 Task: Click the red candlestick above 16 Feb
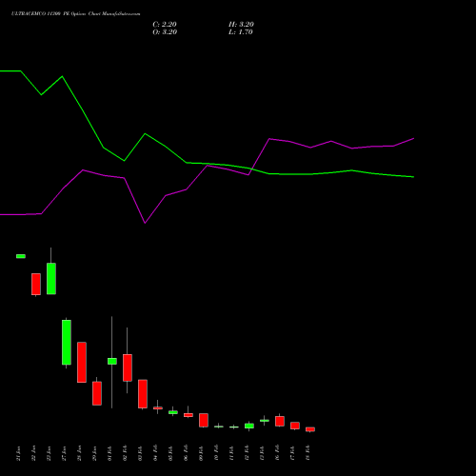click(x=280, y=421)
